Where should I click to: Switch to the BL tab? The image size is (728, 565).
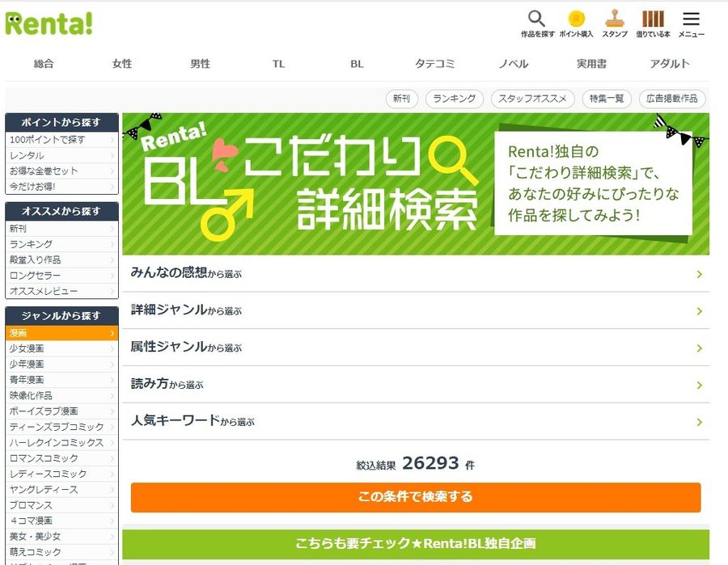tap(357, 64)
